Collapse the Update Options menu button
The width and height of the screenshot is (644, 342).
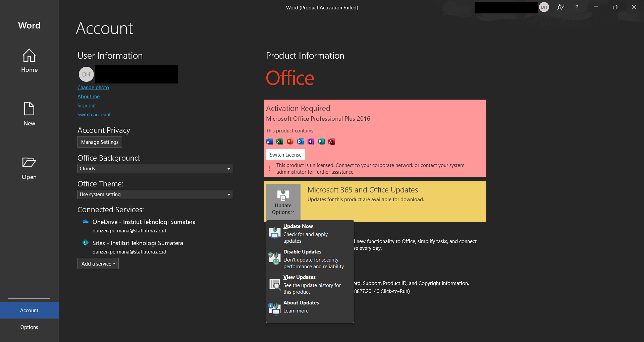click(x=283, y=202)
